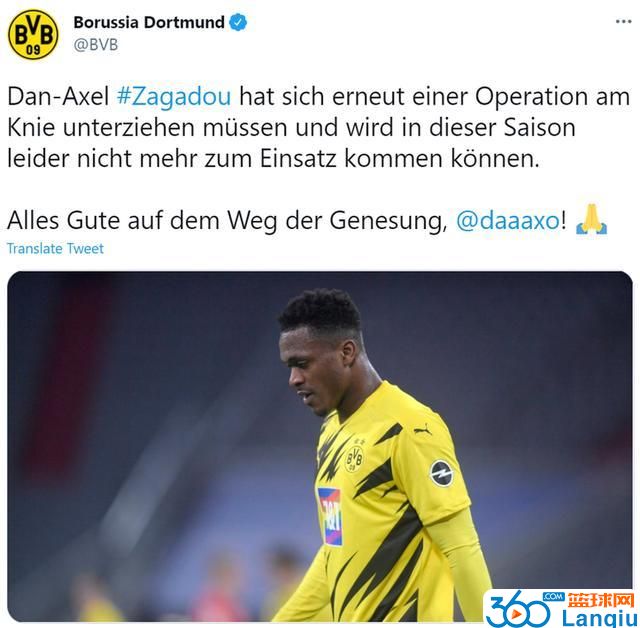Screen dimensions: 640x628
Task: Click the Puma logo on the jersey
Action: [x=422, y=430]
